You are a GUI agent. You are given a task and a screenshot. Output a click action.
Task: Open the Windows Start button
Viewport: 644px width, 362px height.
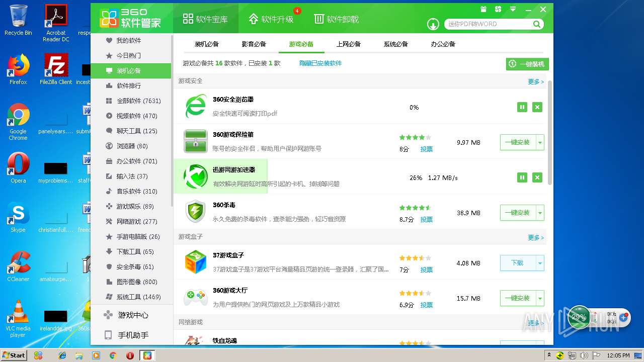click(14, 355)
